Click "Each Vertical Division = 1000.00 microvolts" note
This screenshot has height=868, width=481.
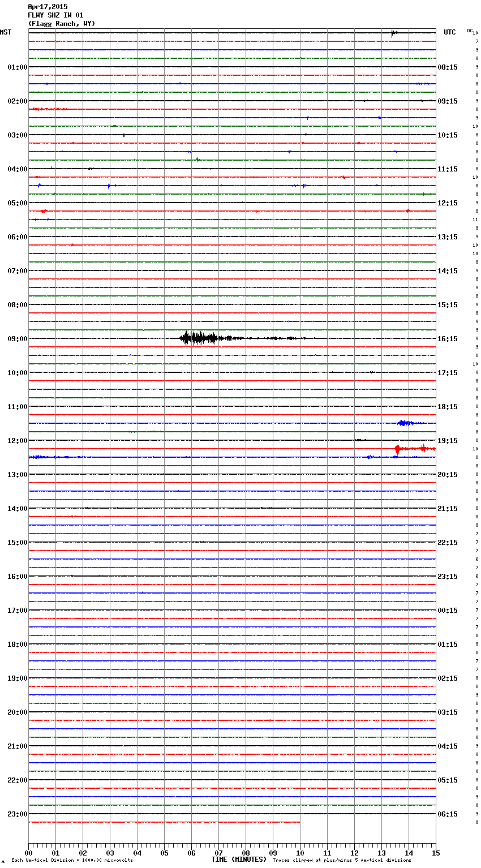72,861
